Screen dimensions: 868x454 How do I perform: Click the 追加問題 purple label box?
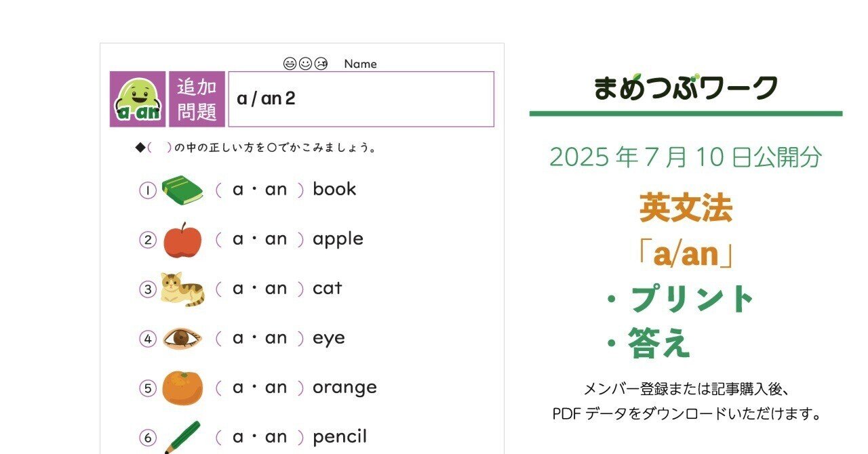pos(197,99)
